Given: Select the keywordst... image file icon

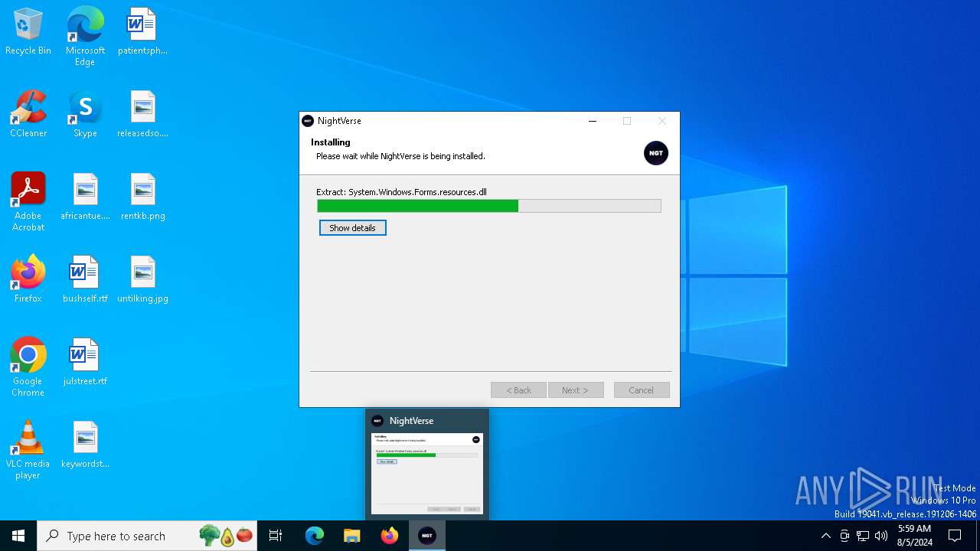Looking at the screenshot, I should click(85, 445).
